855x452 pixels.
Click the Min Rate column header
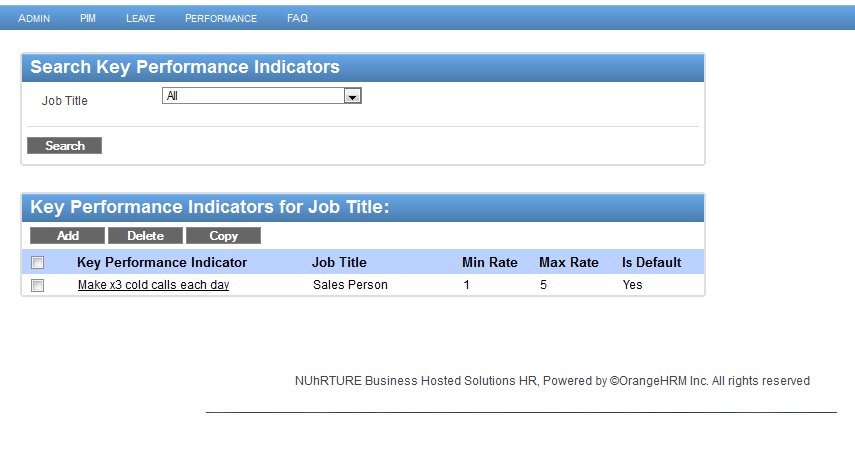click(489, 263)
